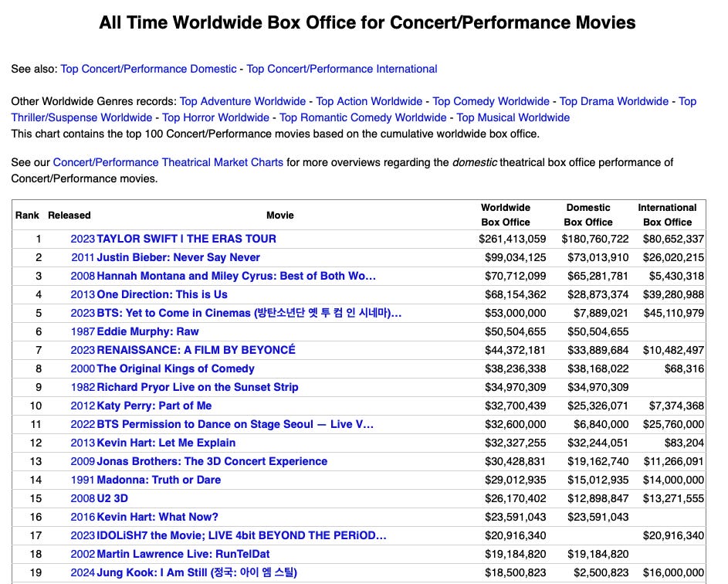This screenshot has width=728, height=584.
Task: Click the 1982 year link for Richard Pryor
Action: [83, 388]
